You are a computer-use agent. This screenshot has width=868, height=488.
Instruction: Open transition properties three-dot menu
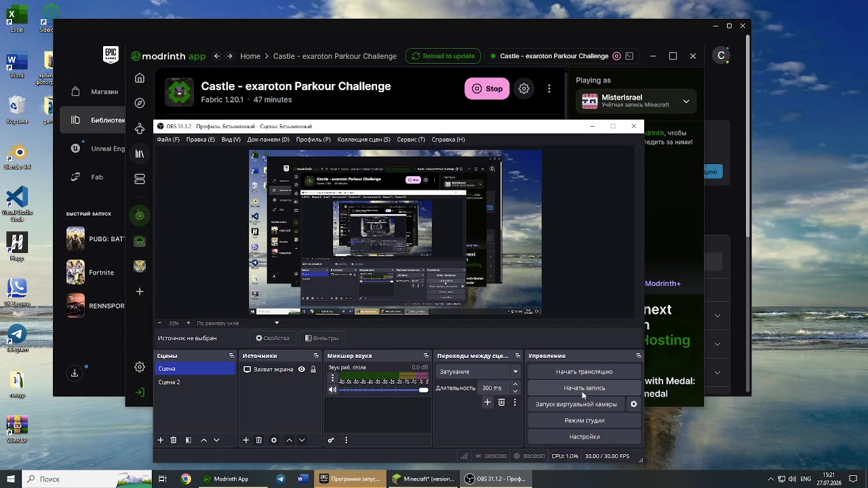pyautogui.click(x=515, y=403)
